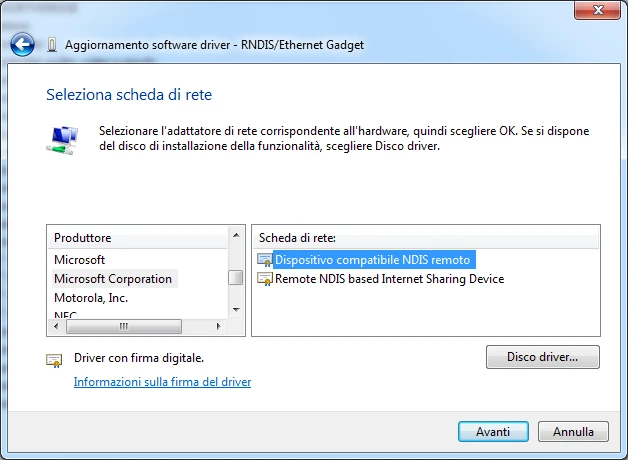Viewport: 628px width, 460px height.
Task: Select Microsoft Corporation manufacturer
Action: coord(115,279)
